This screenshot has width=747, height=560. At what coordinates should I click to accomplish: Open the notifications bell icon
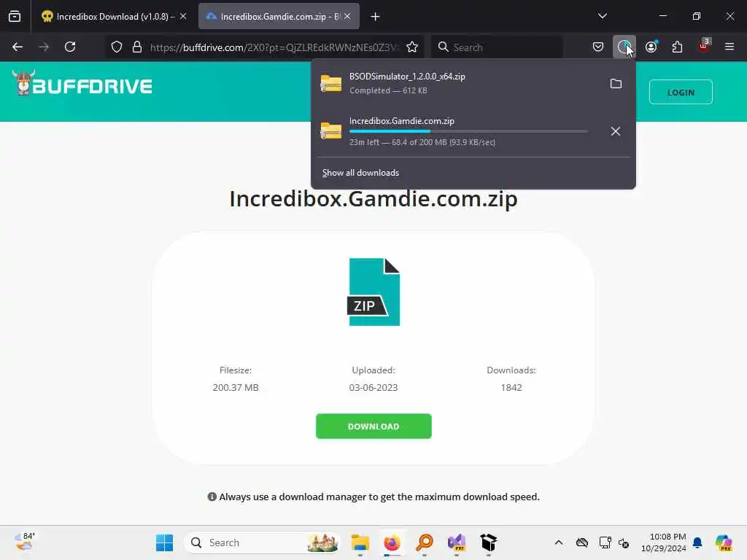697,542
